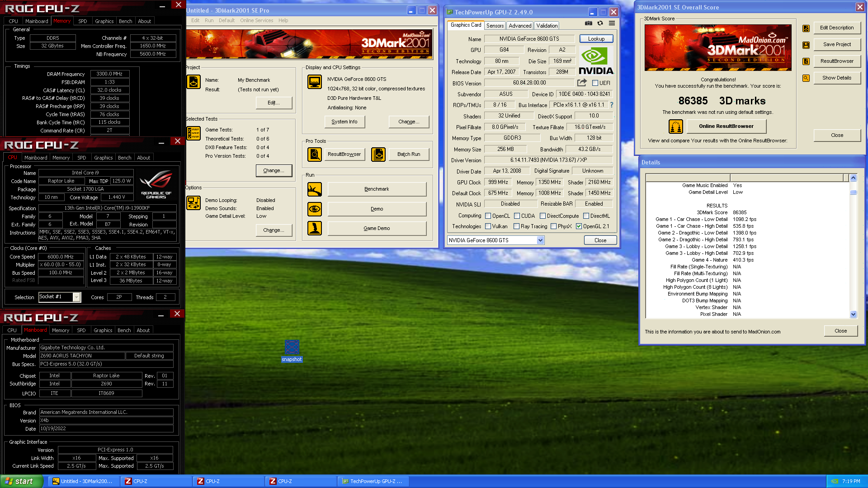The image size is (868, 488).
Task: Open the GPU-Z hamburger menu
Action: (612, 23)
